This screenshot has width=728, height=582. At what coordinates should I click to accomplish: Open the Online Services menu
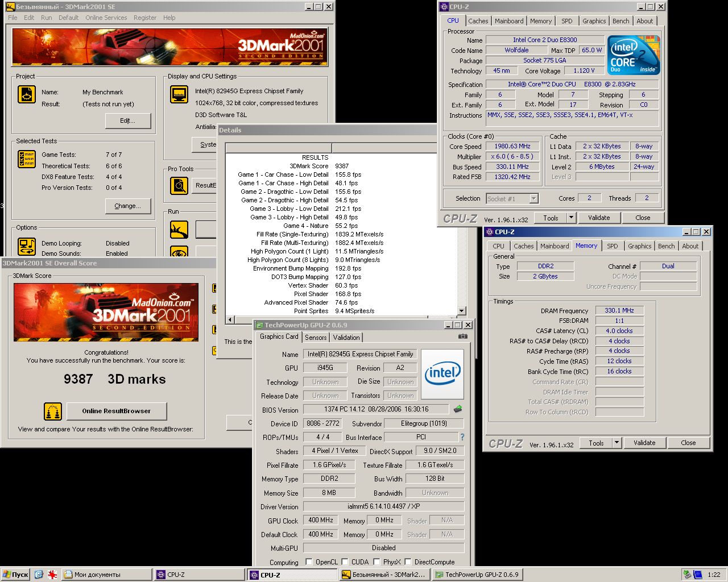pyautogui.click(x=106, y=18)
